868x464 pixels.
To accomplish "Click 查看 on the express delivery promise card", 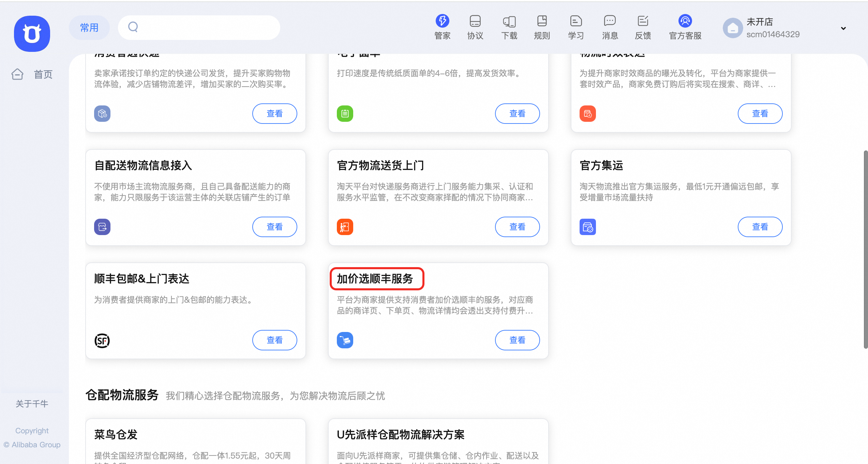I will (x=274, y=114).
